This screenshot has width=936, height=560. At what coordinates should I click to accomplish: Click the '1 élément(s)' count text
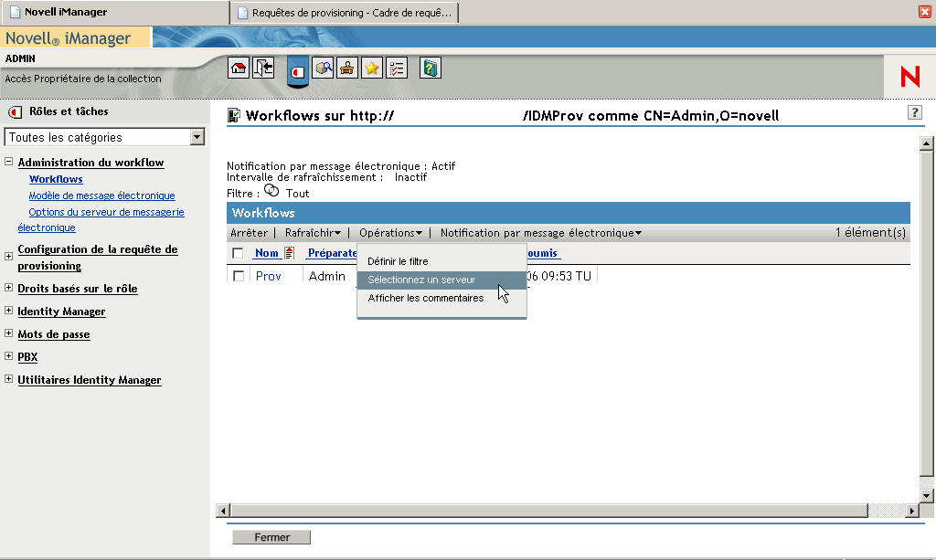[870, 233]
